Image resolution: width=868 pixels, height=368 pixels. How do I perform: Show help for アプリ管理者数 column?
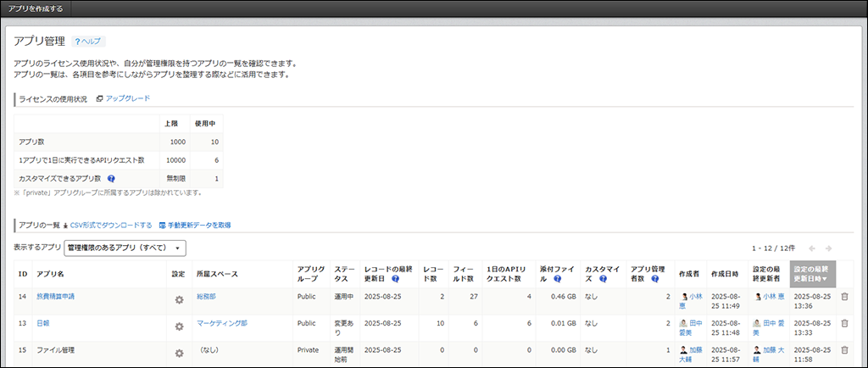pos(655,279)
